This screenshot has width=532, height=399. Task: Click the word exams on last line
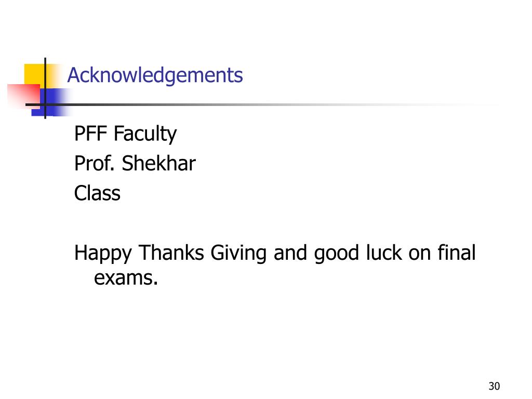tap(126, 277)
